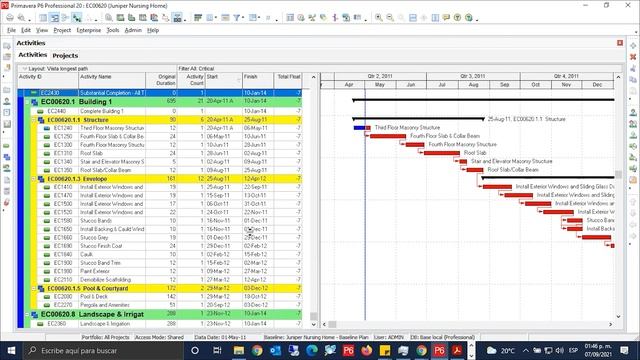This screenshot has height=360, width=640.
Task: Open File Explorer from the taskbar
Action: (x=239, y=351)
